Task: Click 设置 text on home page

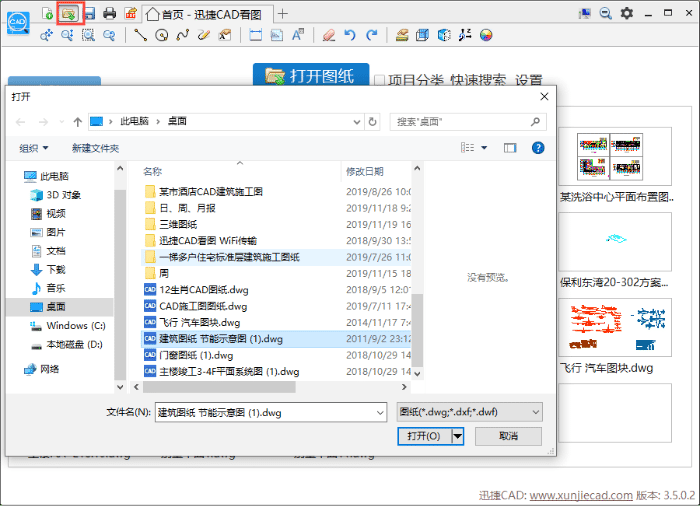Action: click(529, 81)
